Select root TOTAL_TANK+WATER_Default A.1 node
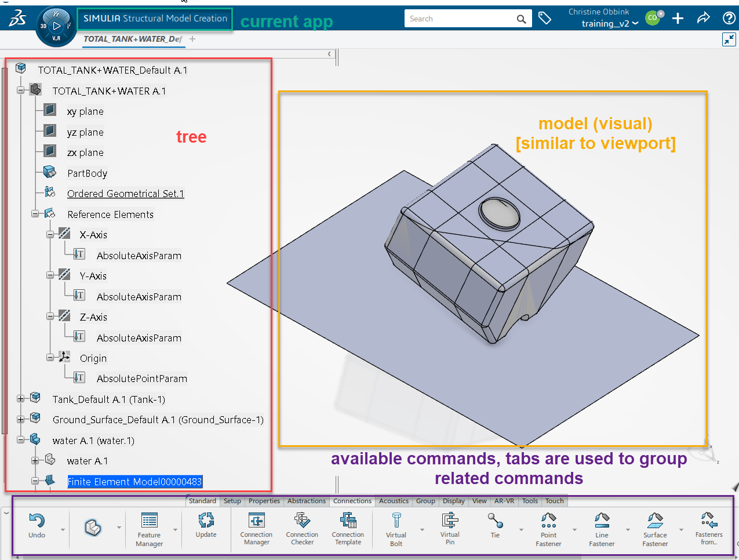Viewport: 739px width, 560px height. click(112, 70)
